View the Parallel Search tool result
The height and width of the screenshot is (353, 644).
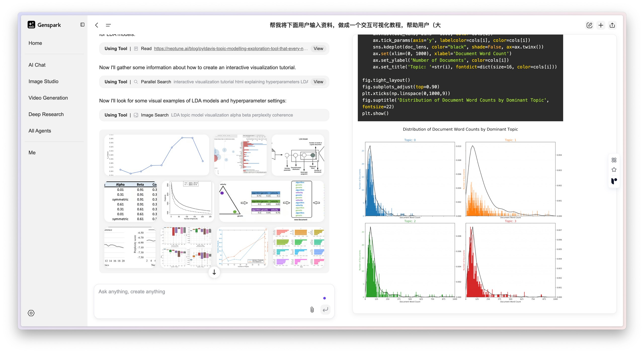coord(318,82)
